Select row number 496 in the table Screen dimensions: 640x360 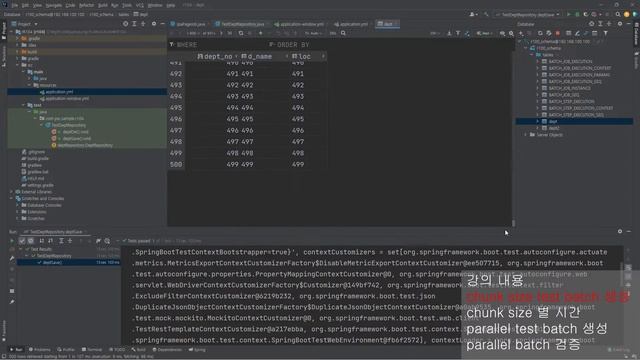176,119
